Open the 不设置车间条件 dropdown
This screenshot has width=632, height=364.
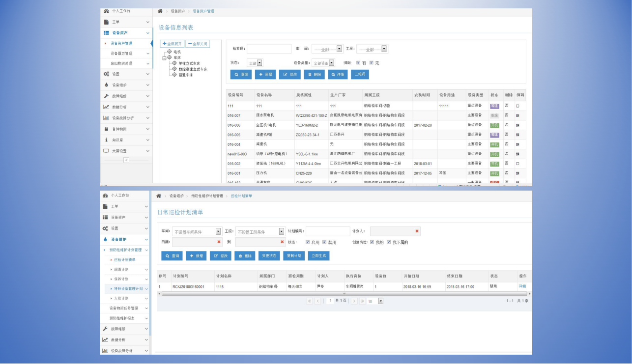pos(218,231)
